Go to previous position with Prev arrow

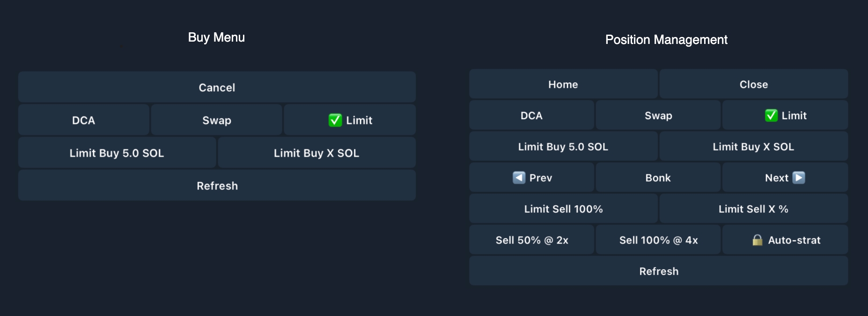click(x=532, y=178)
